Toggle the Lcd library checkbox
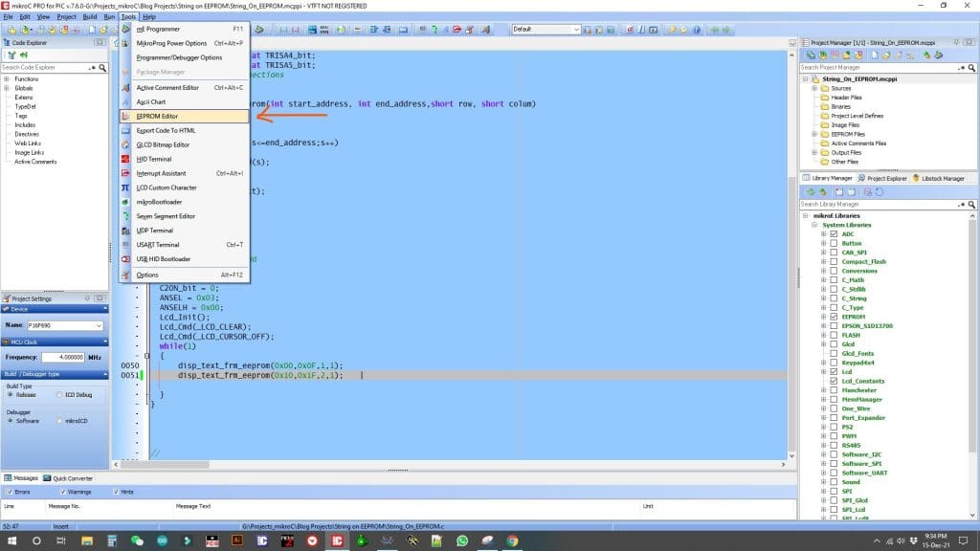 click(834, 372)
